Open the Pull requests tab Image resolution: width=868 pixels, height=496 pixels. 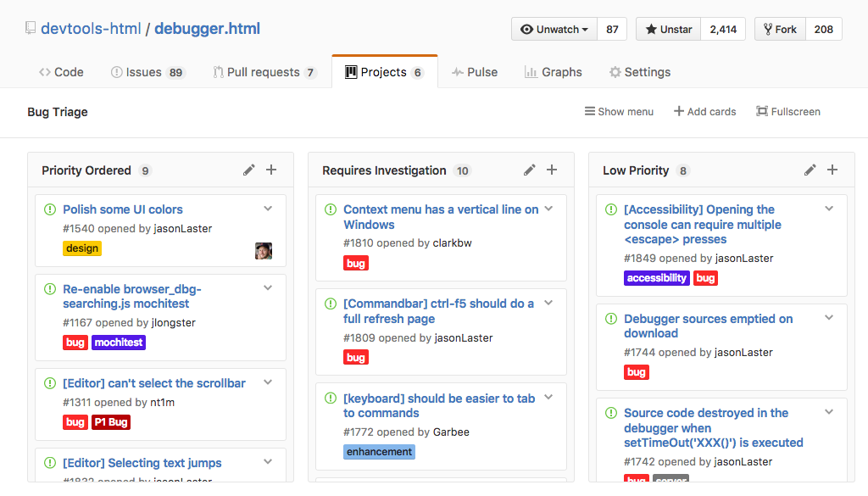pos(264,72)
